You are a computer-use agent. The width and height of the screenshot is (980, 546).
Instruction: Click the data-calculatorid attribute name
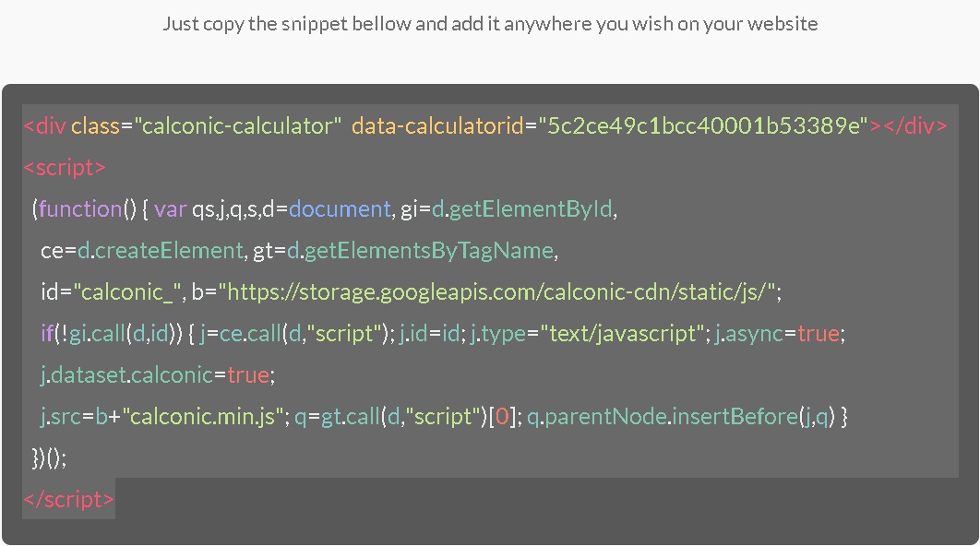pyautogui.click(x=437, y=126)
